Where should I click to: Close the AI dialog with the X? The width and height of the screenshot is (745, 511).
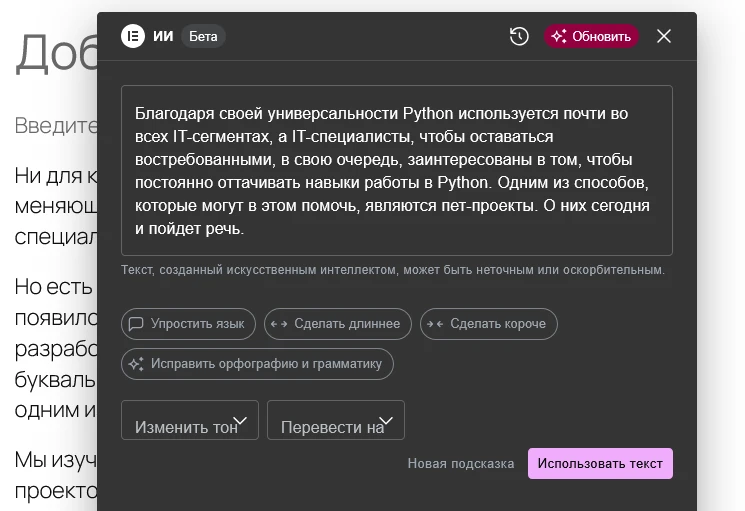coord(664,36)
